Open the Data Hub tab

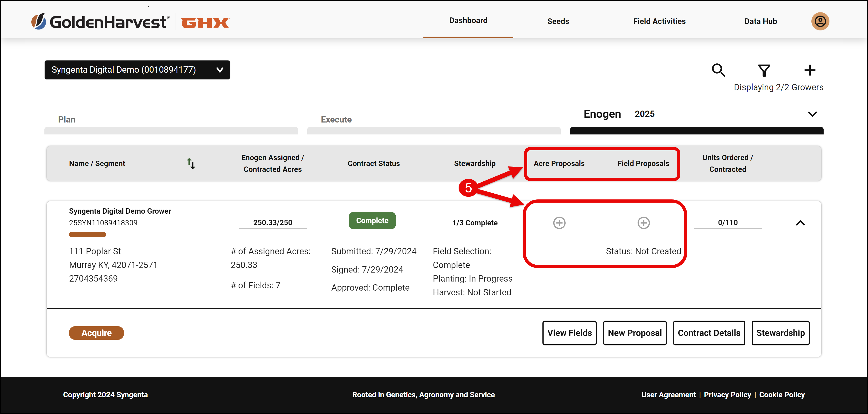(760, 21)
